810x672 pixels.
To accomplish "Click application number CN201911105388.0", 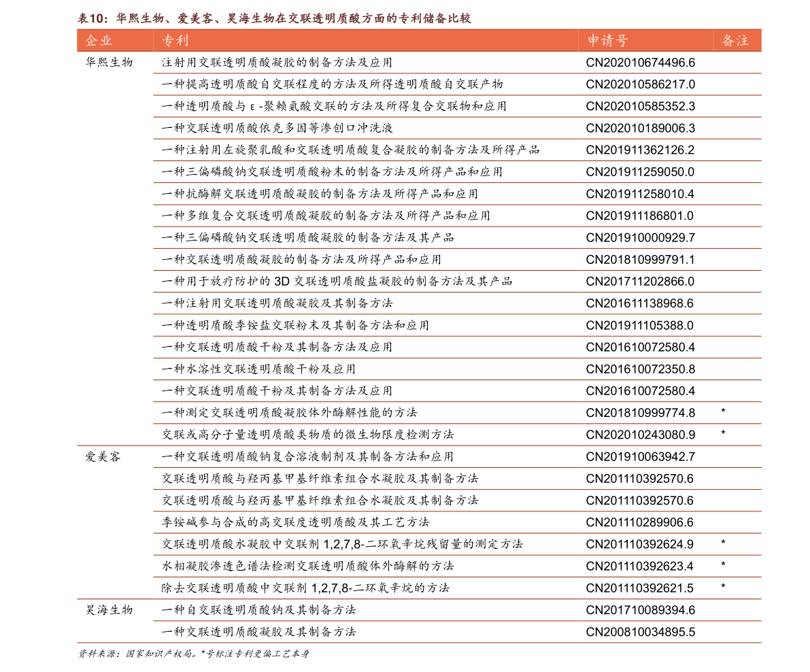I will point(640,325).
